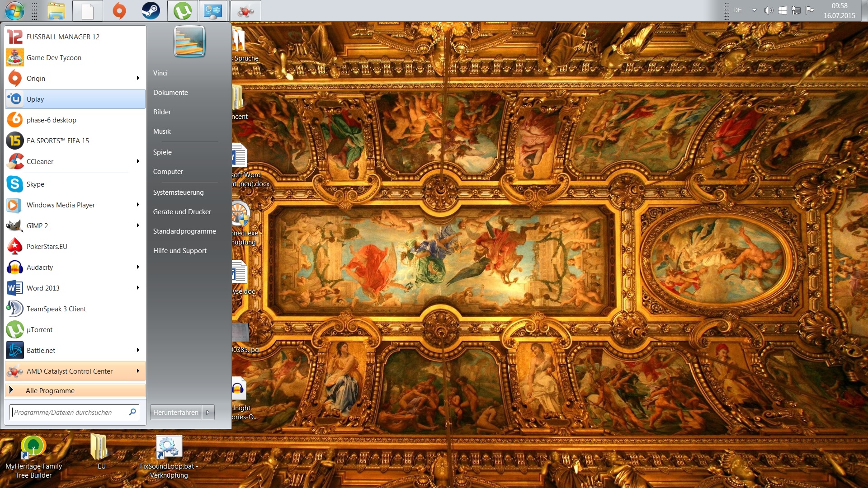Launch GIMP 2
The width and height of the screenshot is (868, 488).
(75, 226)
